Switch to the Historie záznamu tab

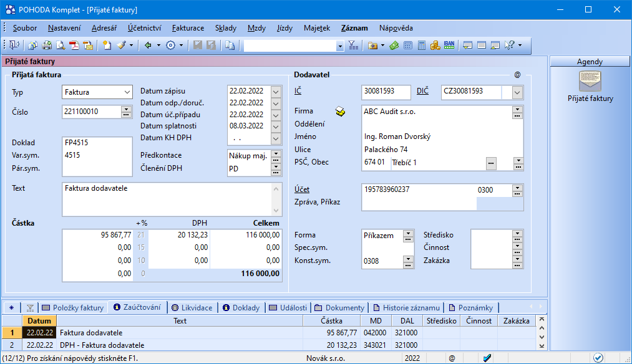[406, 308]
